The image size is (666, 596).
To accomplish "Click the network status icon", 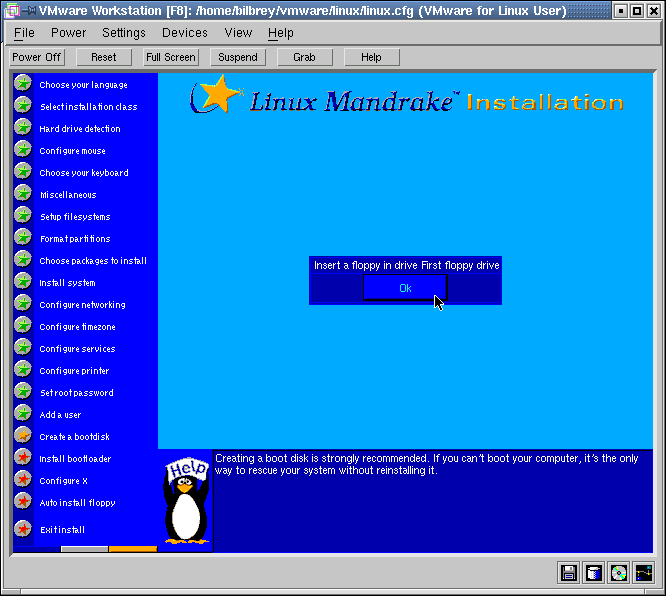I will [x=643, y=573].
